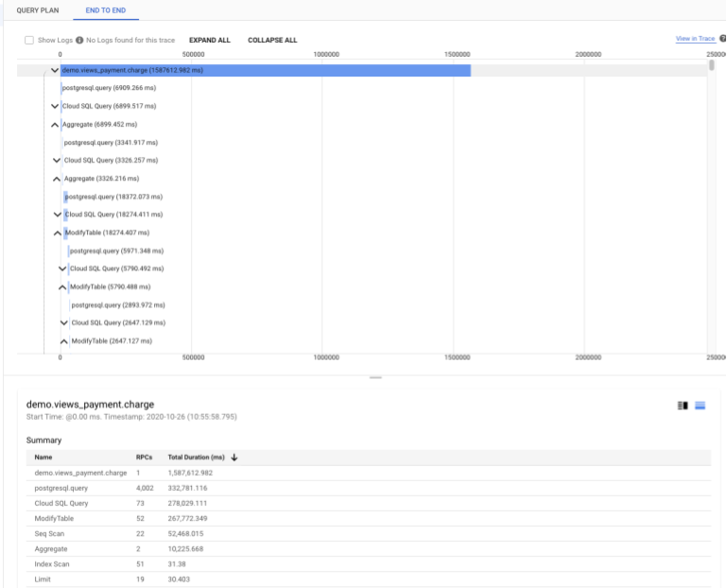Click the help icon beside View in Trace
The height and width of the screenshot is (588, 727).
722,39
